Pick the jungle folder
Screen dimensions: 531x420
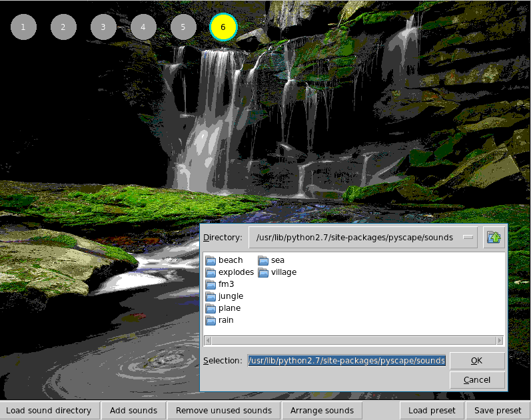[230, 296]
